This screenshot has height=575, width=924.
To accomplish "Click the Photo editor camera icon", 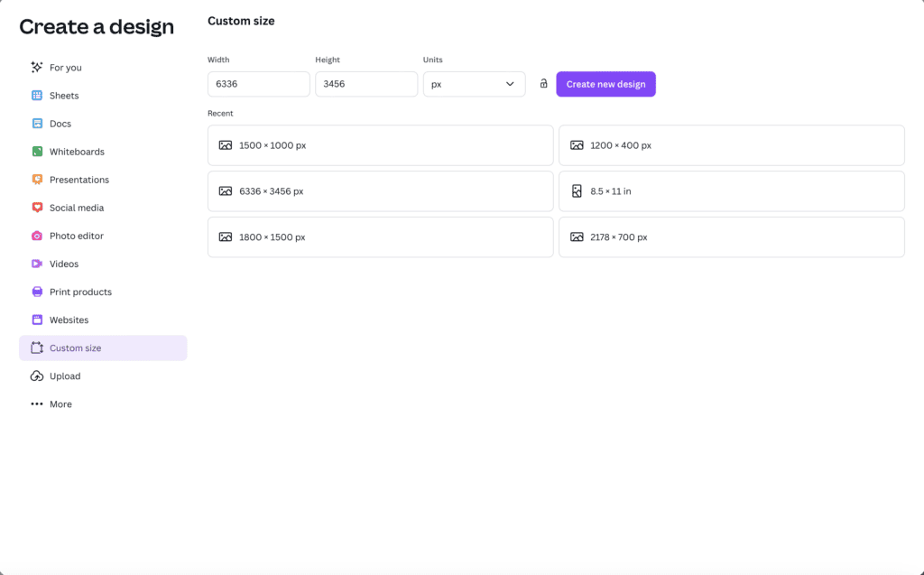I will 37,236.
